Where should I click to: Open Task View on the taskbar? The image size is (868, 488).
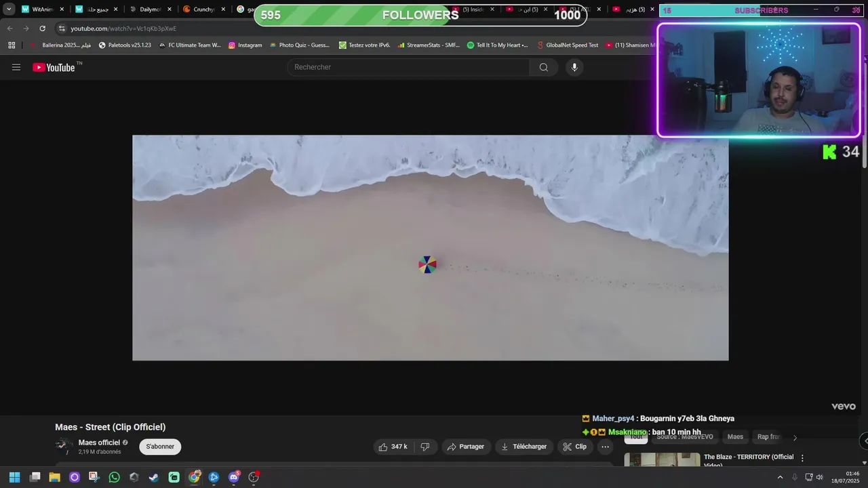35,477
